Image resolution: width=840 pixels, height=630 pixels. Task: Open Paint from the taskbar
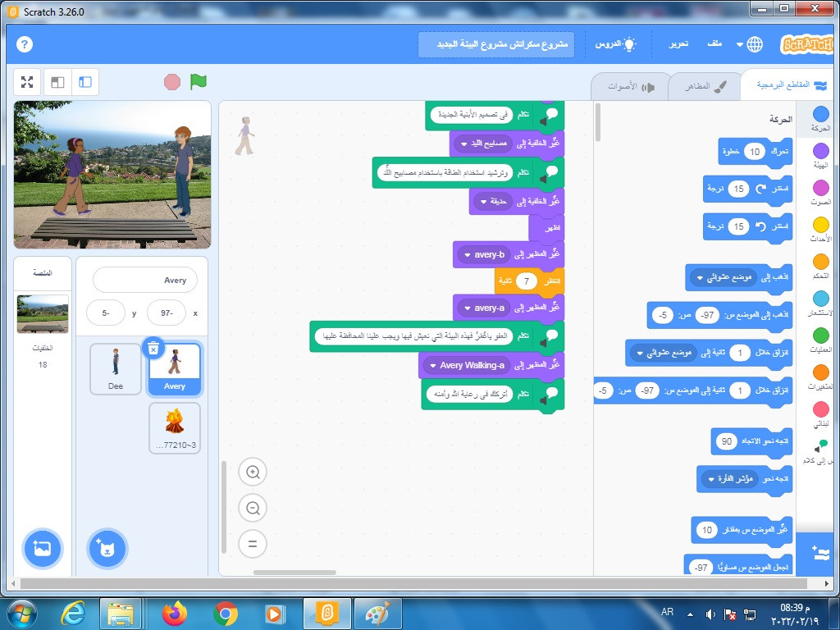pos(379,613)
